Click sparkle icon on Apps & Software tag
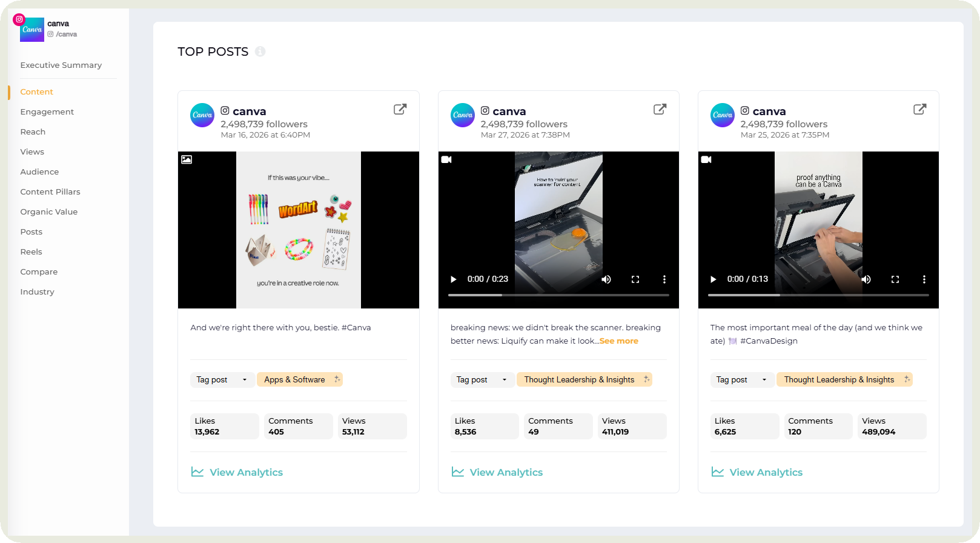Screen dimensions: 980x543 coord(337,379)
